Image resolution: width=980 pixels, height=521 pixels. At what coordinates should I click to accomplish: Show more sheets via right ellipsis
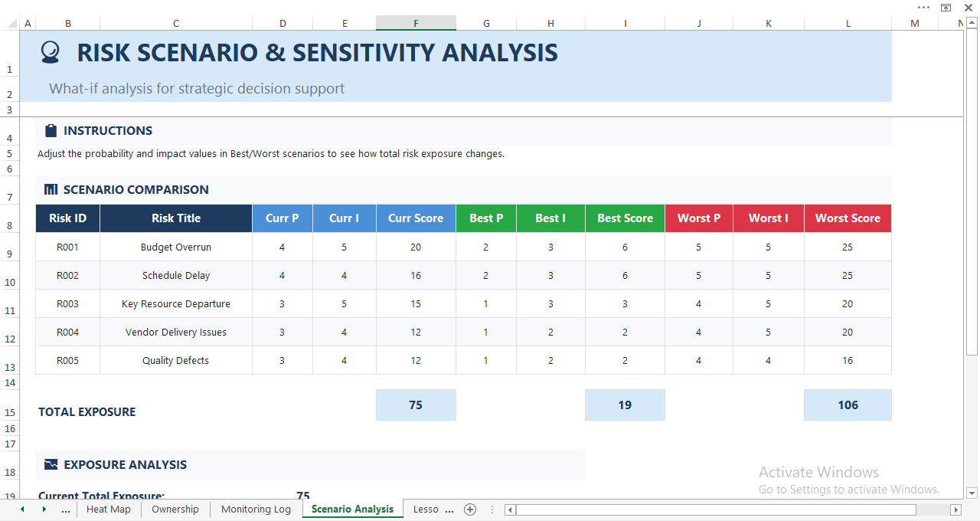click(449, 510)
